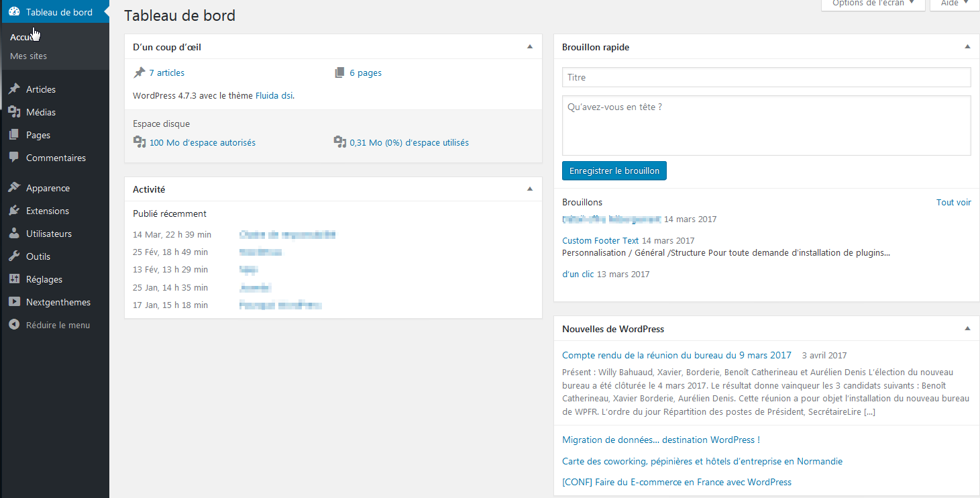Screen dimensions: 980x498
Task: Open the Articles menu
Action: pos(54,89)
